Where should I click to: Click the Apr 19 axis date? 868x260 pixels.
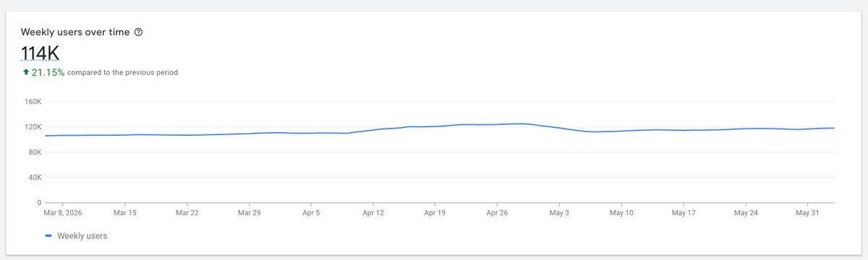pyautogui.click(x=435, y=213)
